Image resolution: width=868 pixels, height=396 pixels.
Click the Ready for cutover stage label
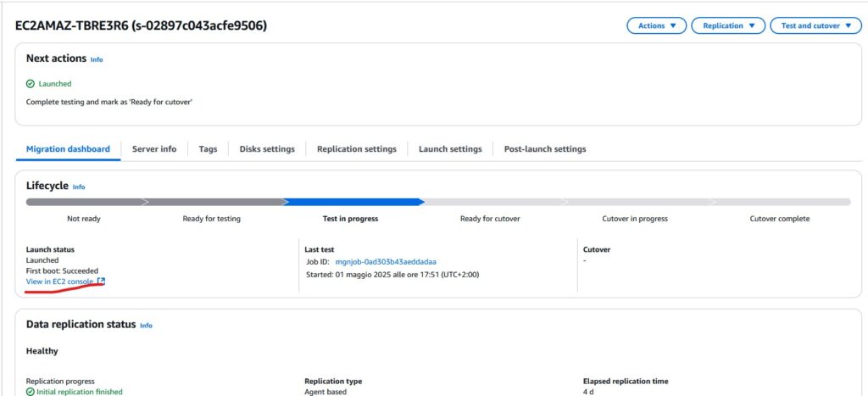491,219
